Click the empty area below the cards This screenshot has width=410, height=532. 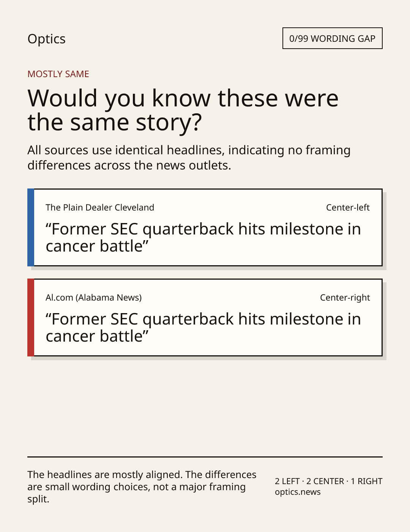[205, 407]
